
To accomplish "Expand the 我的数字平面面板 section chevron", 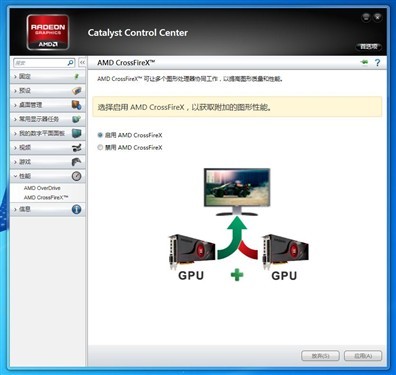I will tap(15, 133).
